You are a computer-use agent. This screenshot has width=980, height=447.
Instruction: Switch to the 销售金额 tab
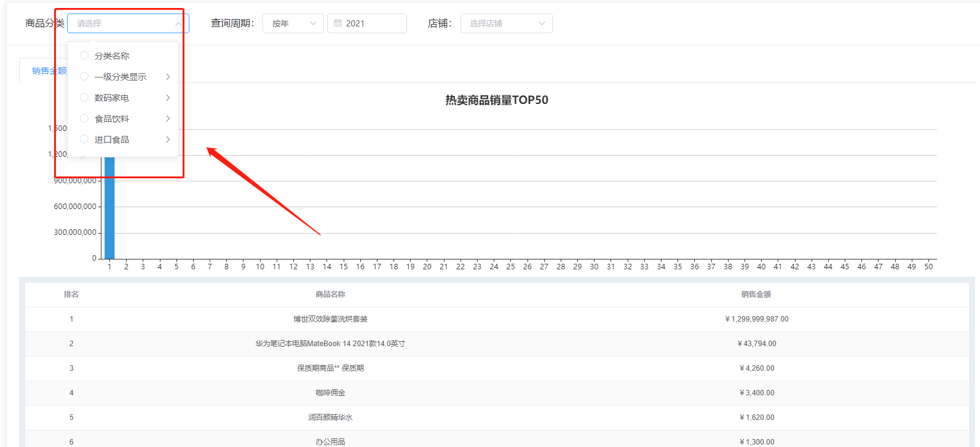49,71
